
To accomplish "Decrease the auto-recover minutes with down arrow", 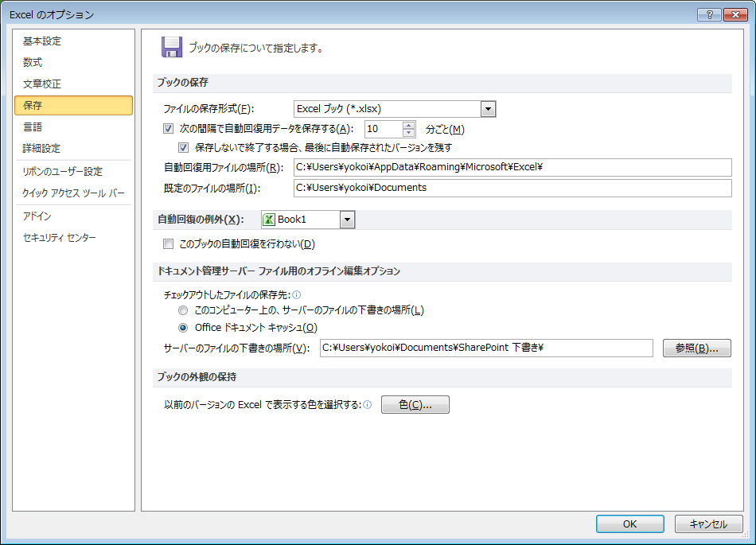I will 409,133.
